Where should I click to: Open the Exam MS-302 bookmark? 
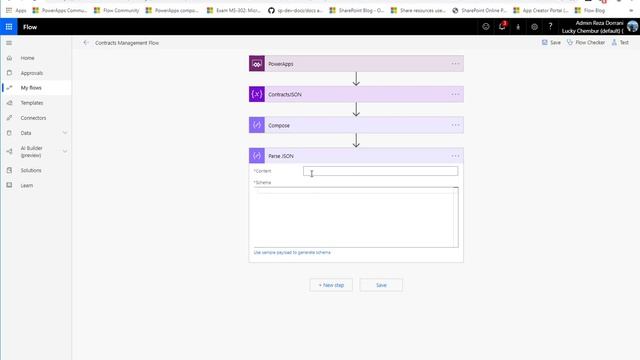234,11
